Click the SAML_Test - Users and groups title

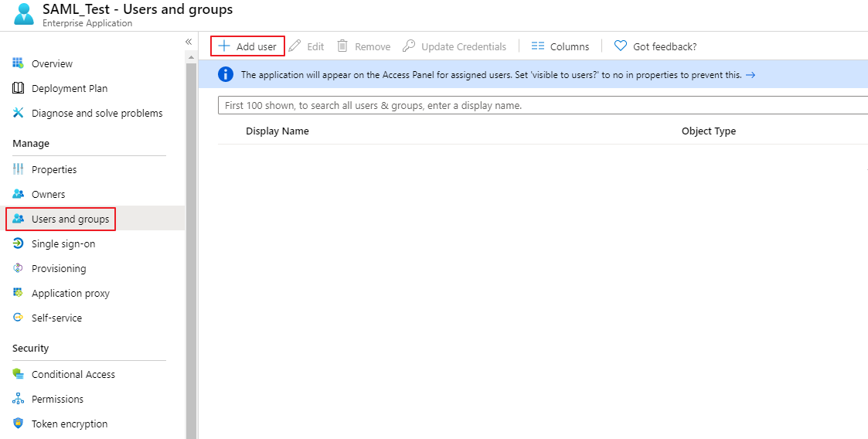pyautogui.click(x=138, y=9)
